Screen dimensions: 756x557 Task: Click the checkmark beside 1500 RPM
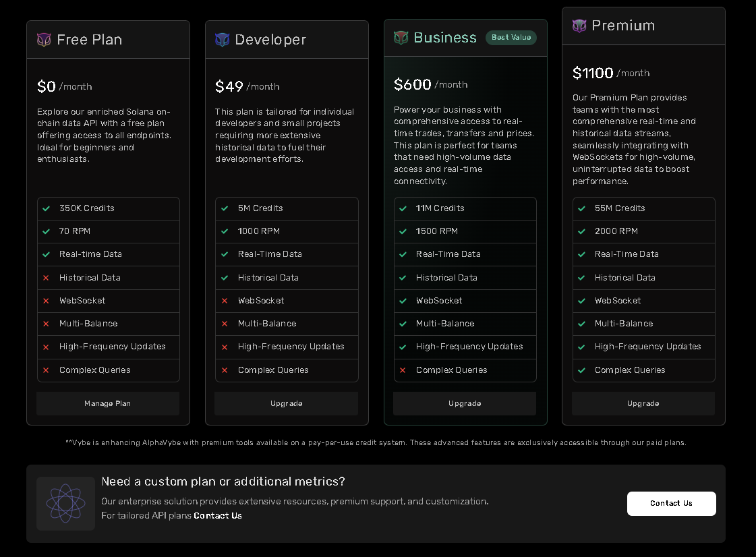pyautogui.click(x=403, y=231)
